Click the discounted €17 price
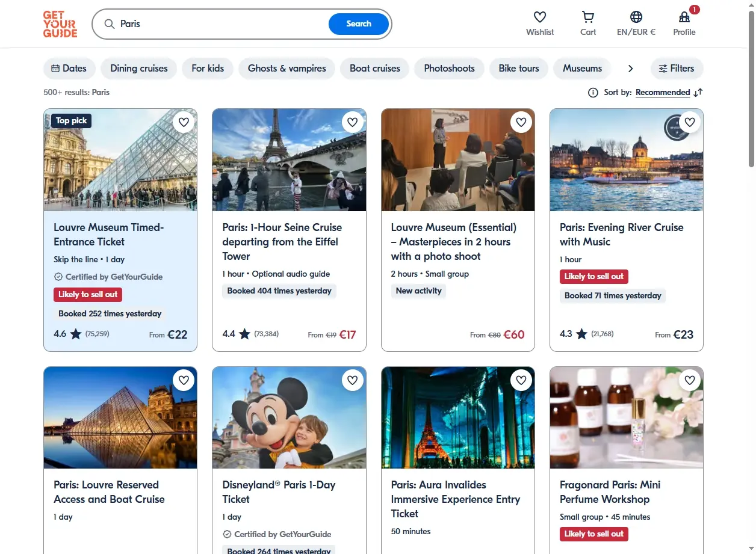The width and height of the screenshot is (756, 554). (x=347, y=334)
